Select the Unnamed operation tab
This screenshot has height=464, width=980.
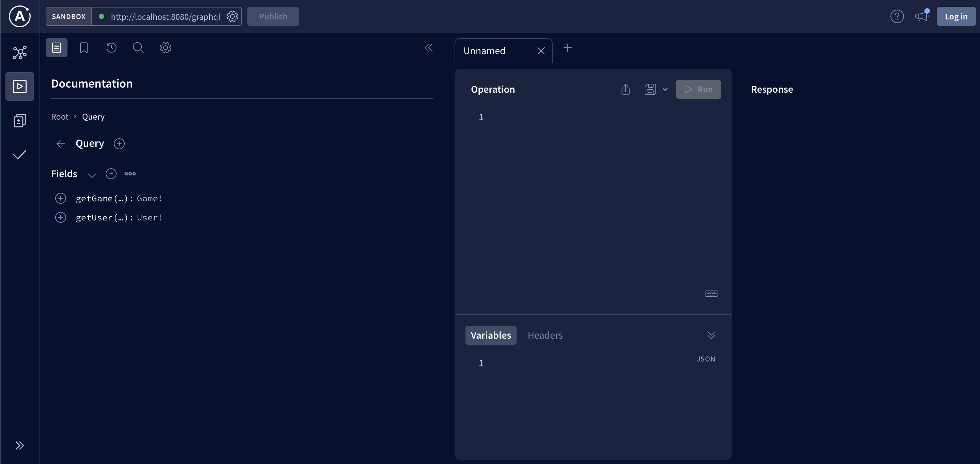coord(484,51)
